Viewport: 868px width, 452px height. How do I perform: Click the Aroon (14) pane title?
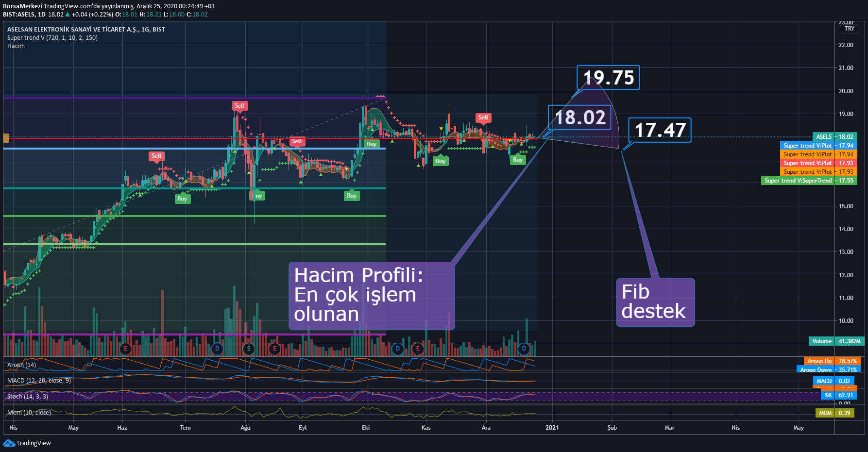[23, 365]
